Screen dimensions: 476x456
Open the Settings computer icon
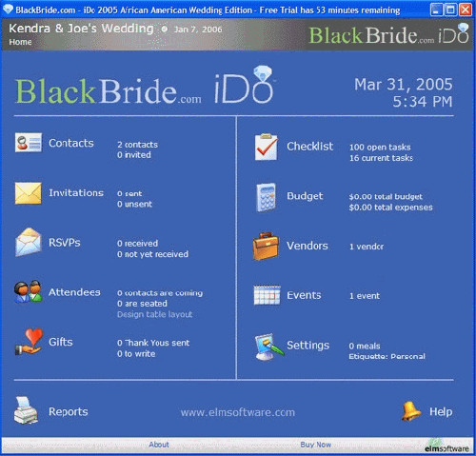269,347
